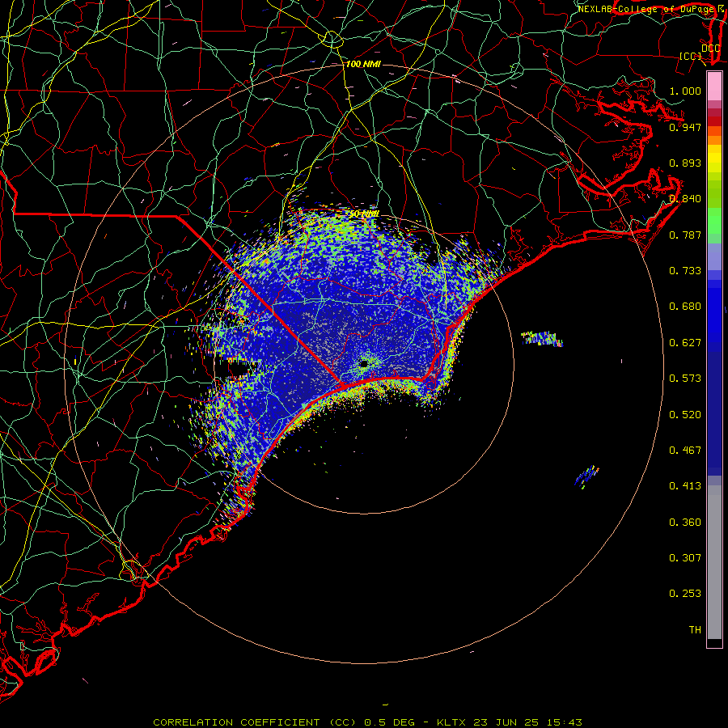728x728 pixels.
Task: Click the 0.787 scale label
Action: tap(685, 235)
